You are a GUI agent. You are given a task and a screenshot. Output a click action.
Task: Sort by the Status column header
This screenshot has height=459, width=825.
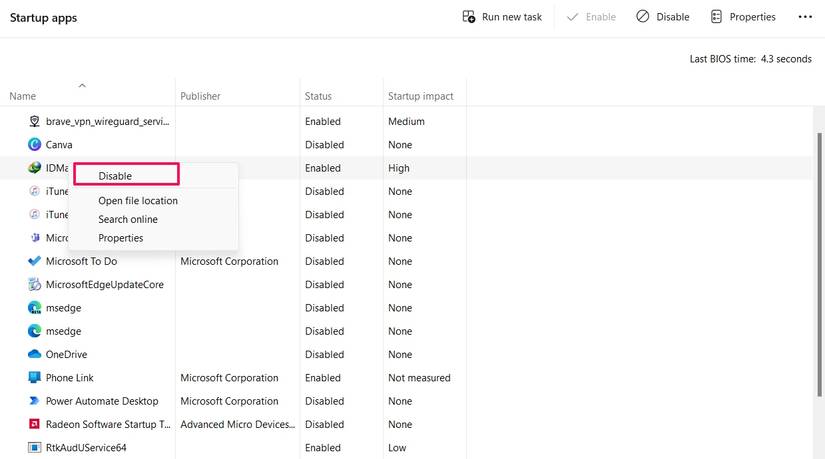coord(318,96)
